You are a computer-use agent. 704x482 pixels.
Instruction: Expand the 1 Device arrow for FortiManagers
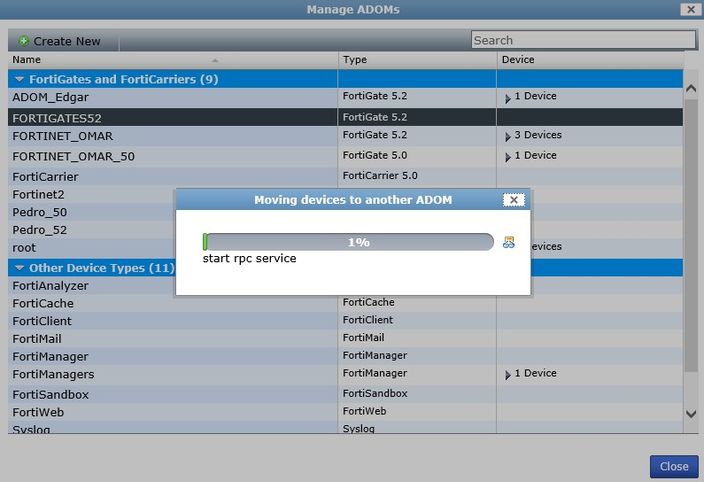[507, 375]
